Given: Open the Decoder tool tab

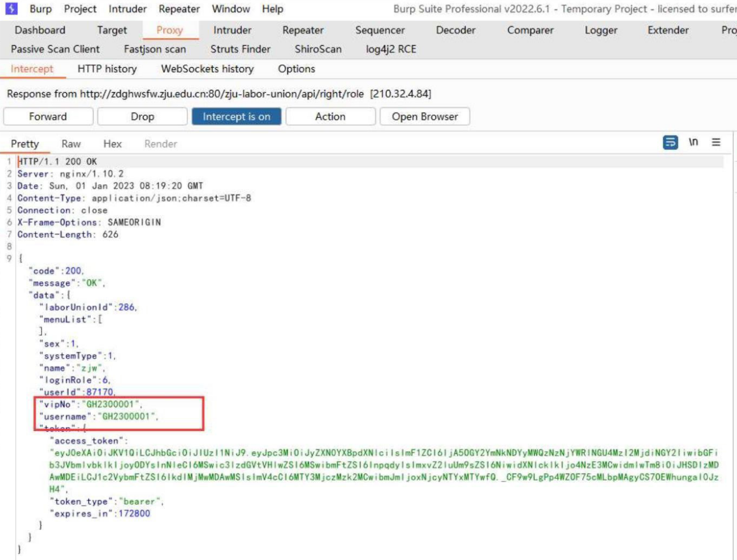Looking at the screenshot, I should pyautogui.click(x=455, y=30).
